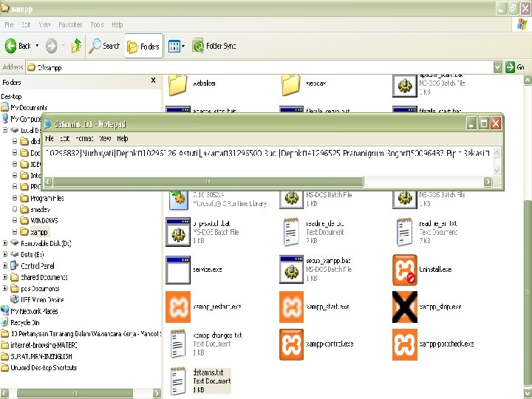Expand Control Panel tree node
The width and height of the screenshot is (532, 399).
click(x=4, y=266)
